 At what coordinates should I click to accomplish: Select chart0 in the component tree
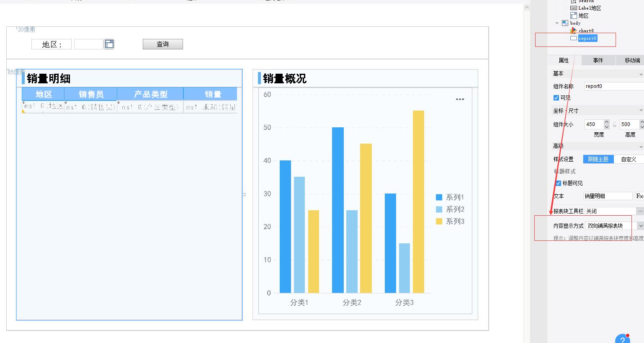coord(586,31)
